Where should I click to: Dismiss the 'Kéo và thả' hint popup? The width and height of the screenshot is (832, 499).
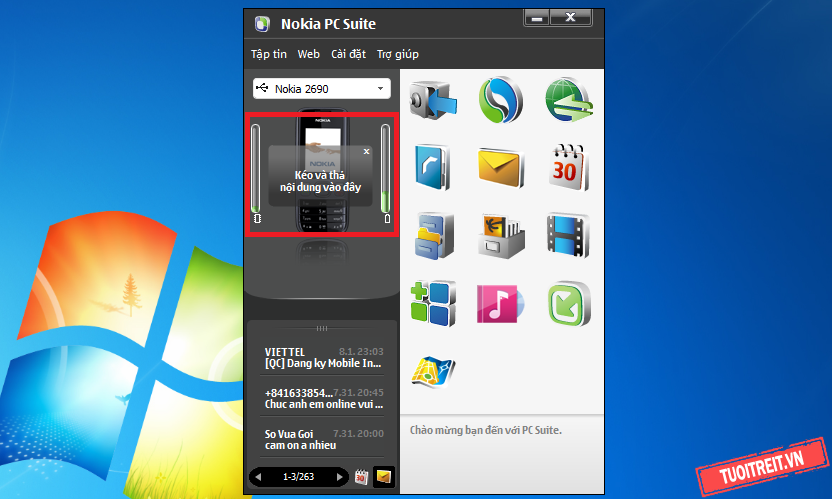tap(367, 151)
